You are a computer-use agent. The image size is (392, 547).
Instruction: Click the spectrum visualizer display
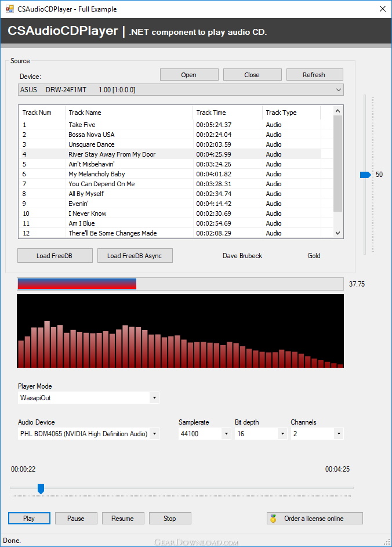(x=180, y=331)
